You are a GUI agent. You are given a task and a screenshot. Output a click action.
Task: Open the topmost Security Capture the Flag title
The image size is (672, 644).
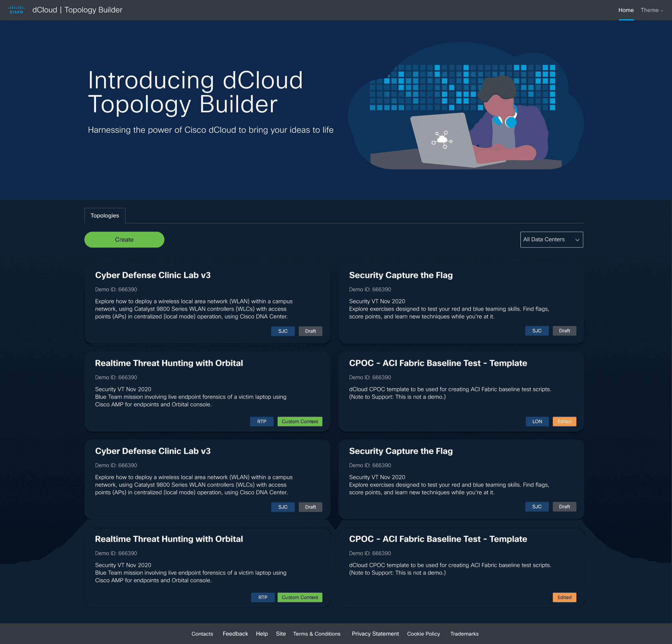point(401,275)
